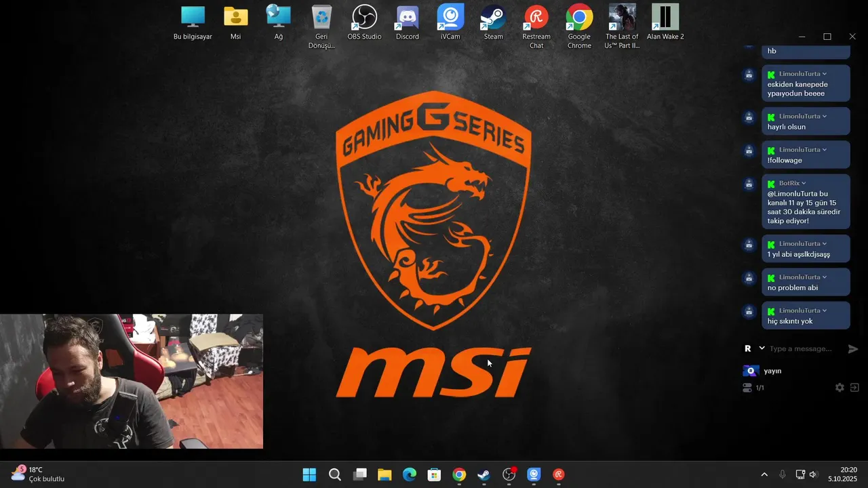
Task: Click the microphone icon in system tray
Action: (x=783, y=474)
